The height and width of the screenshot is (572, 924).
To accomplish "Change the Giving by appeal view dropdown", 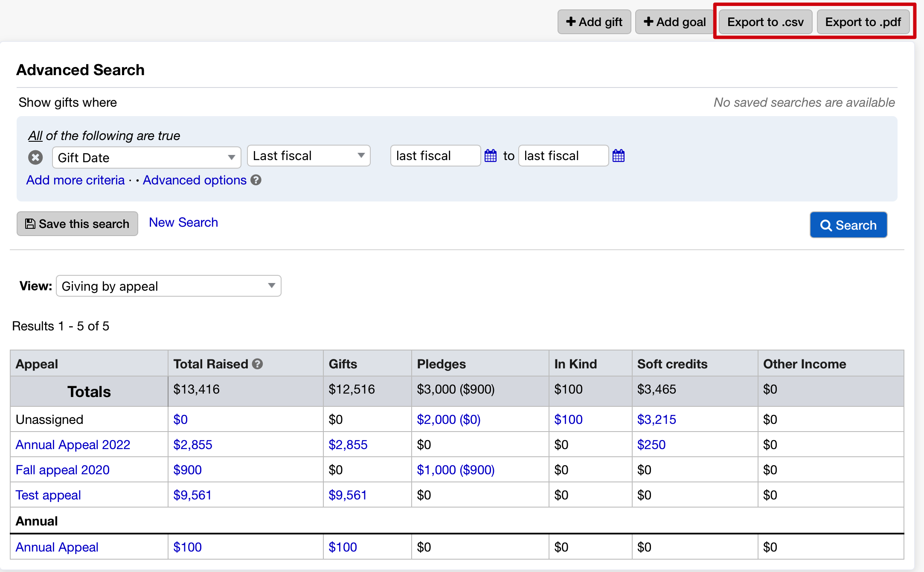I will point(168,286).
